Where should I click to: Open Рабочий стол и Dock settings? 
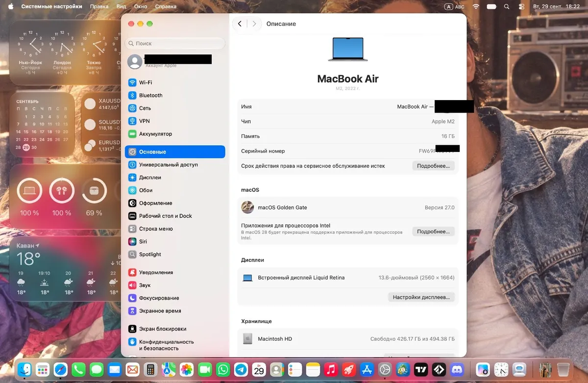tap(175, 216)
